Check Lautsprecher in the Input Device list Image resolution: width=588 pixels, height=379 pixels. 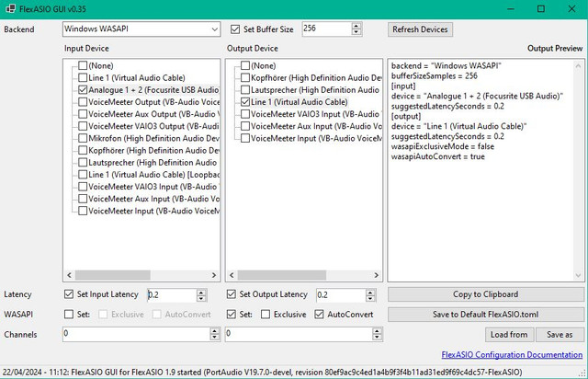pyautogui.click(x=83, y=162)
